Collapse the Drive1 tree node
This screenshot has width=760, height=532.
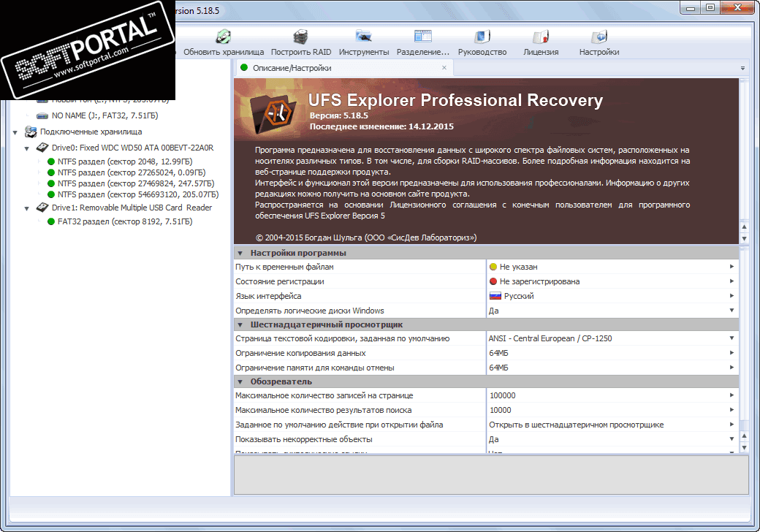click(x=26, y=208)
